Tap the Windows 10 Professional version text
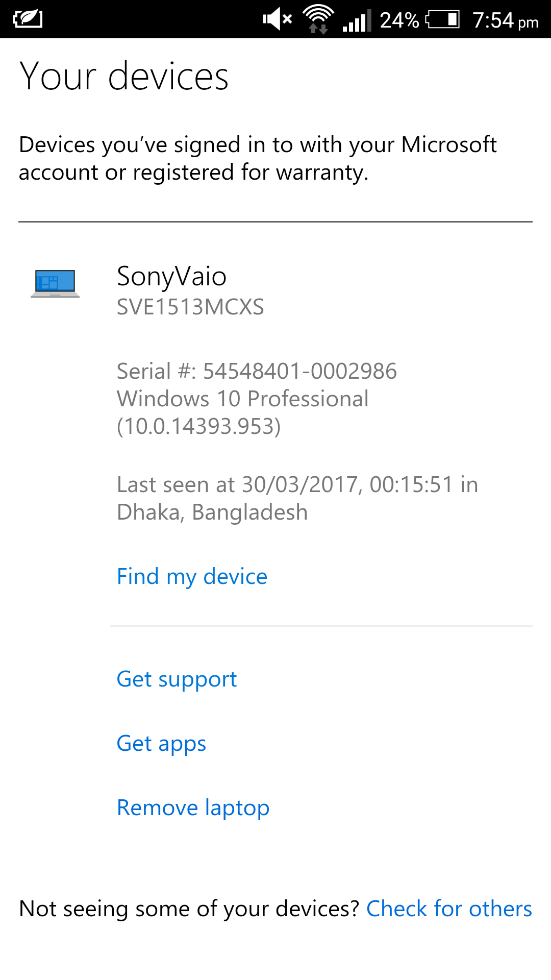 [x=242, y=399]
